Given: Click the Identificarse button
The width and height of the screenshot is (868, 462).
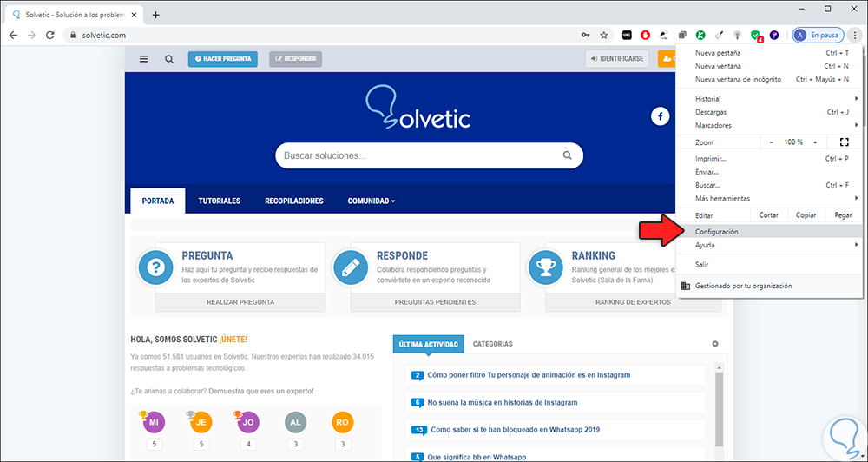Looking at the screenshot, I should 617,59.
